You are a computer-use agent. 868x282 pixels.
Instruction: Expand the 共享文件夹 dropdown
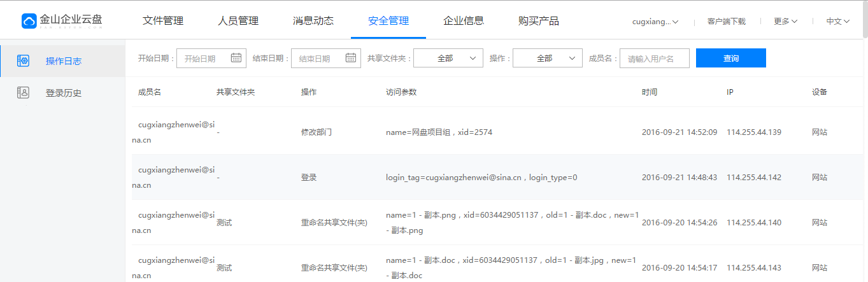(x=448, y=58)
